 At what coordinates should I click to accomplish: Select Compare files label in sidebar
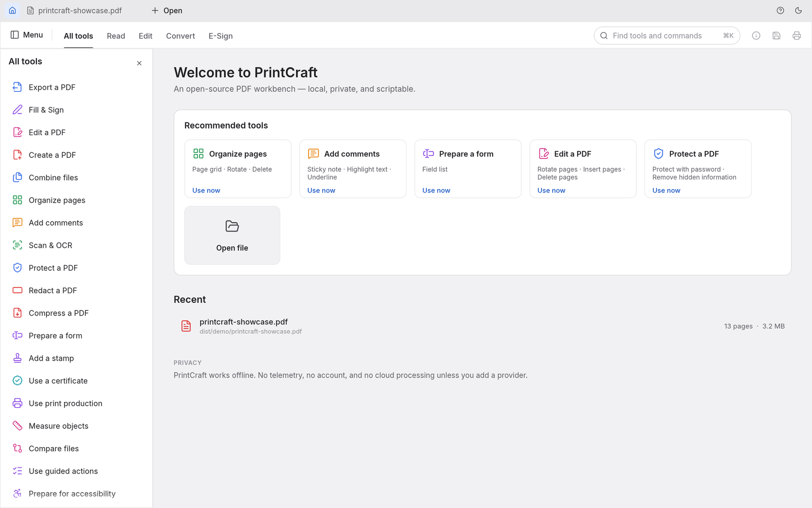[x=54, y=449]
